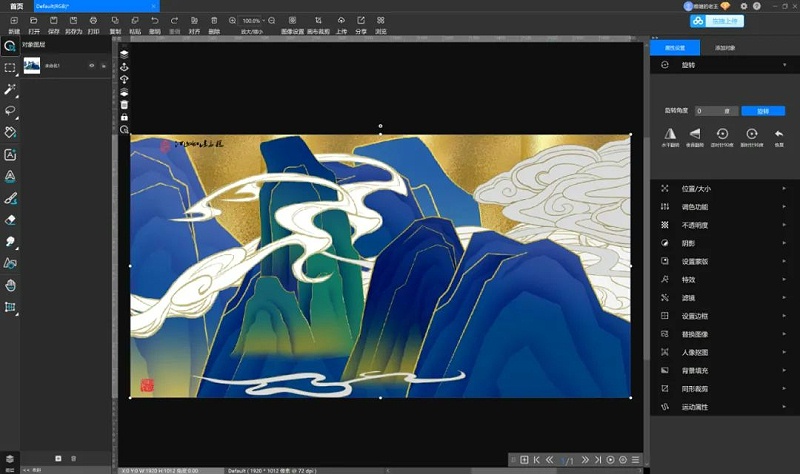
Task: Click the horizontal flip (水平翻转) icon
Action: click(671, 134)
